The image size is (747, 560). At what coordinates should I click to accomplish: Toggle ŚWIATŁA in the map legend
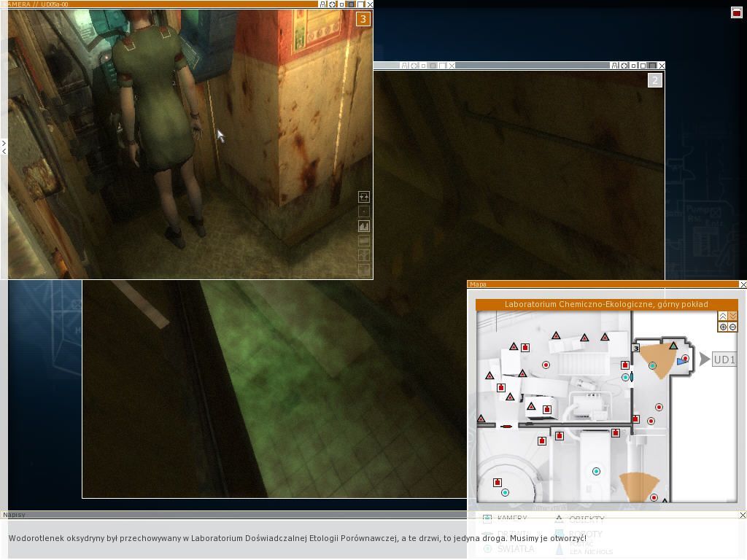point(508,548)
